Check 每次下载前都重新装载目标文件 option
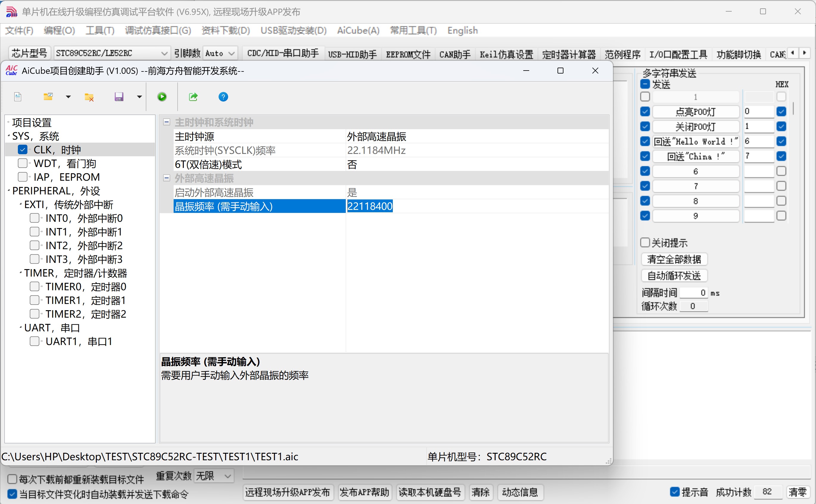Image resolution: width=816 pixels, height=504 pixels. click(12, 479)
